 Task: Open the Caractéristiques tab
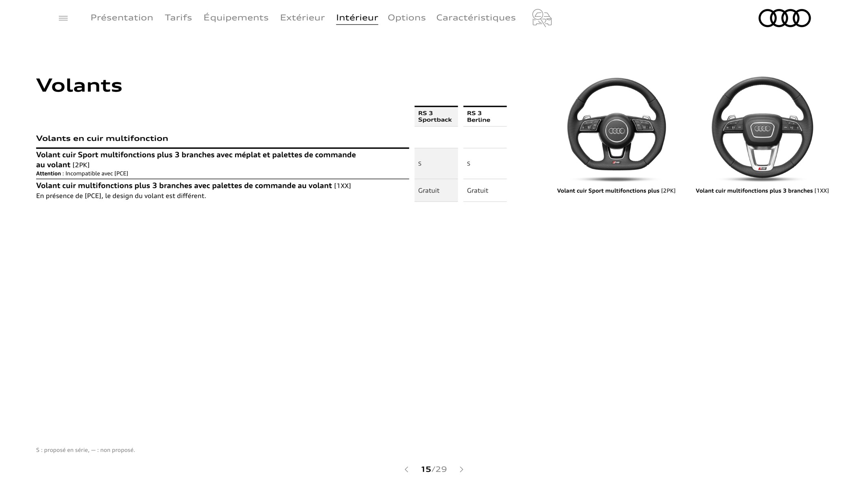(x=476, y=17)
